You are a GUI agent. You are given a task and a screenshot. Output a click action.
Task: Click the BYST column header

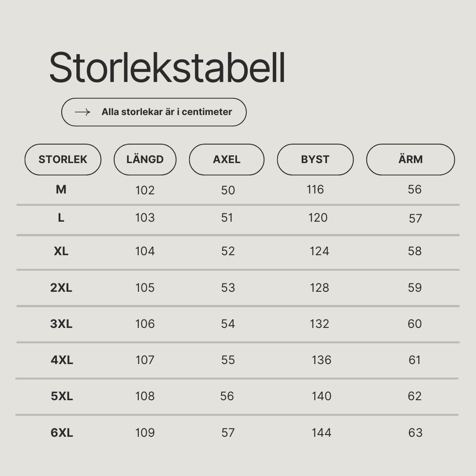coord(316,160)
